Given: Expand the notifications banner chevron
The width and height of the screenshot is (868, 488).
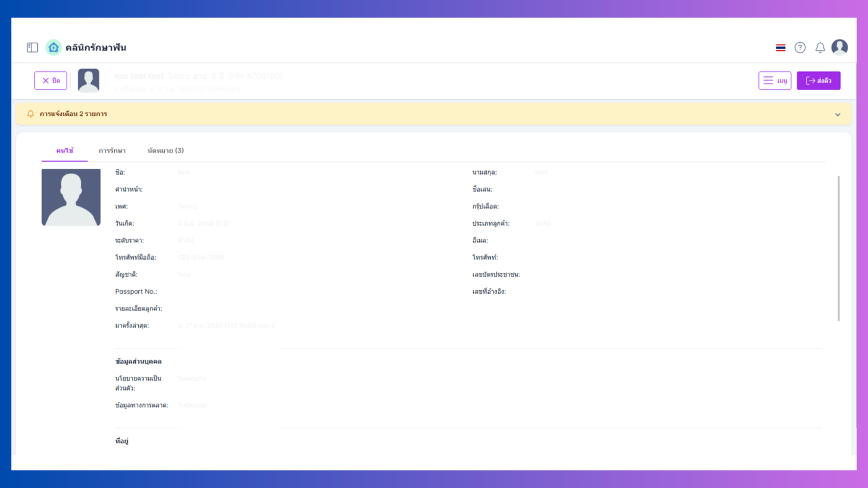Looking at the screenshot, I should 838,115.
